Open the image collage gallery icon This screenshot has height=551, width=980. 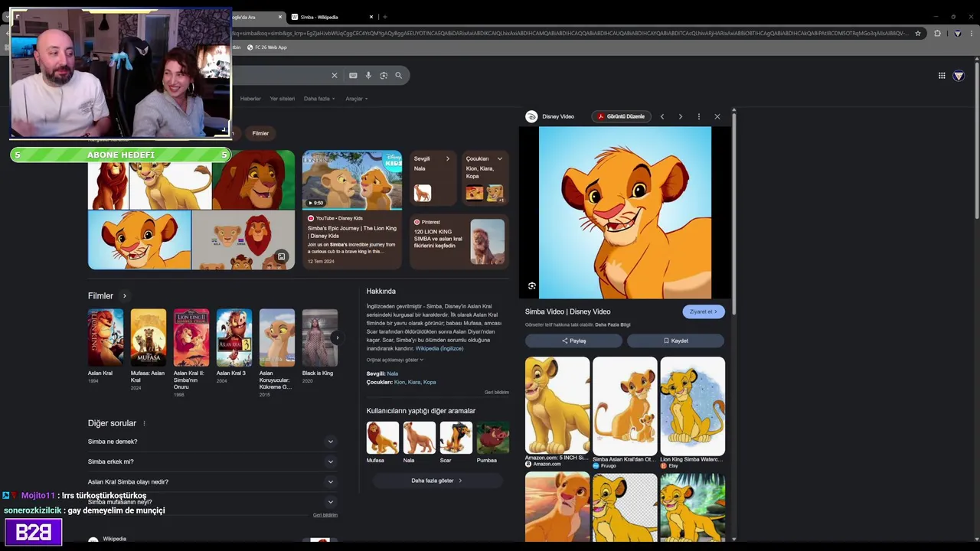281,256
